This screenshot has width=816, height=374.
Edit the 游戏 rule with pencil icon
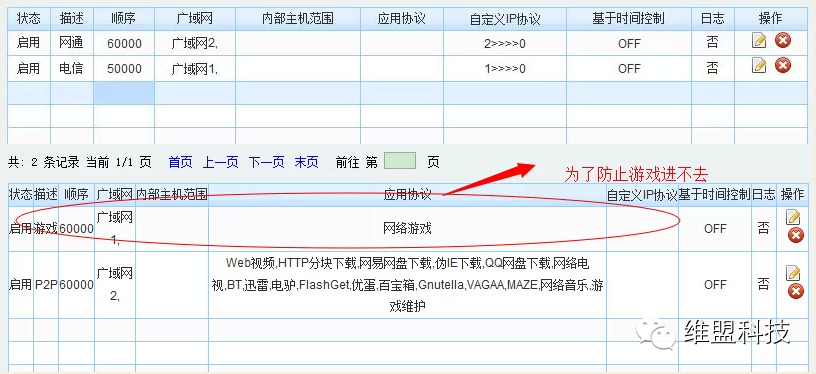[793, 217]
